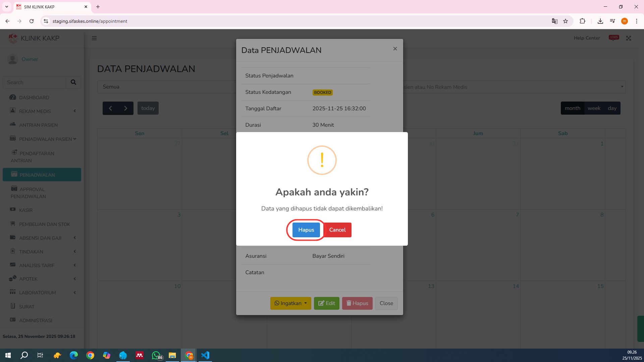Image resolution: width=644 pixels, height=362 pixels.
Task: Open the Ingatkan dropdown button
Action: [x=290, y=303]
